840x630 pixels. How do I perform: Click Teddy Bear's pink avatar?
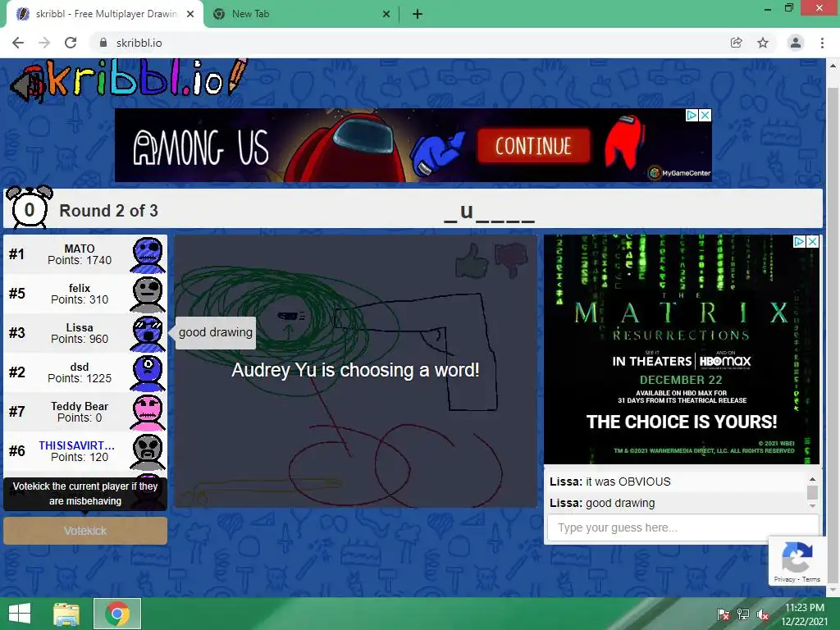click(148, 413)
